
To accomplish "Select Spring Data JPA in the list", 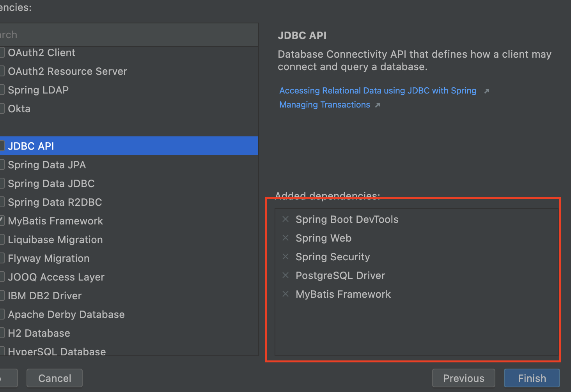I will click(129, 165).
